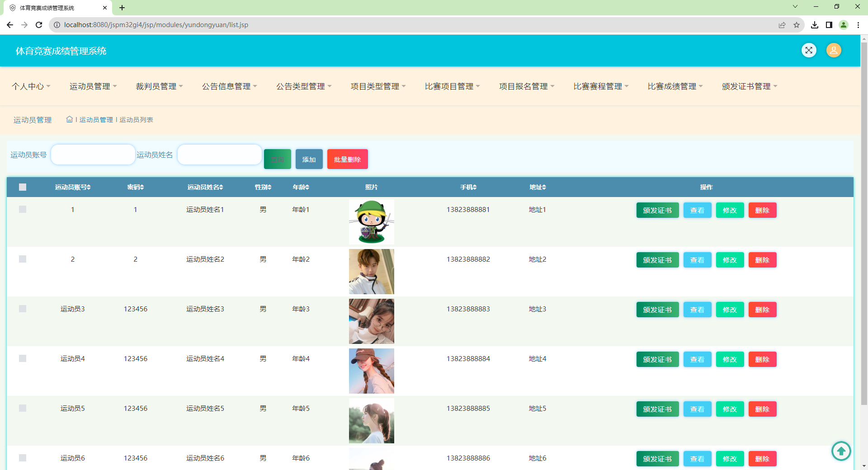This screenshot has width=868, height=470.
Task: Open the 比赛成绩管理 menu
Action: coord(675,86)
